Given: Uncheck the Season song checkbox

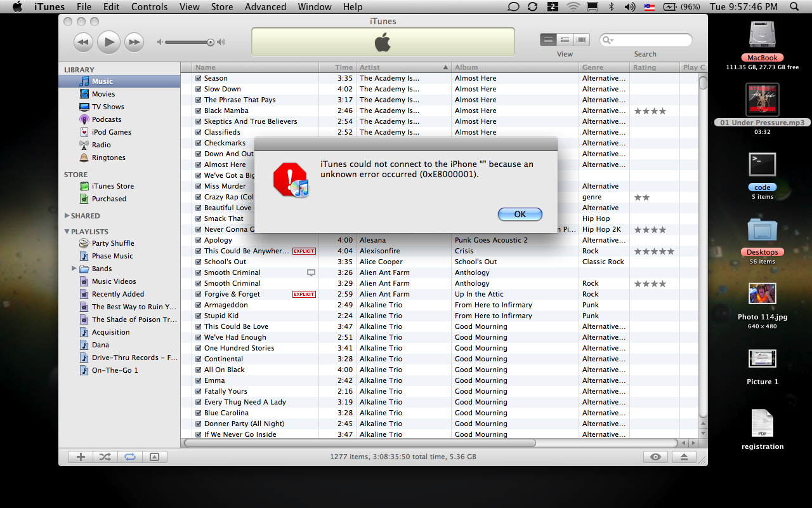Looking at the screenshot, I should click(x=199, y=78).
